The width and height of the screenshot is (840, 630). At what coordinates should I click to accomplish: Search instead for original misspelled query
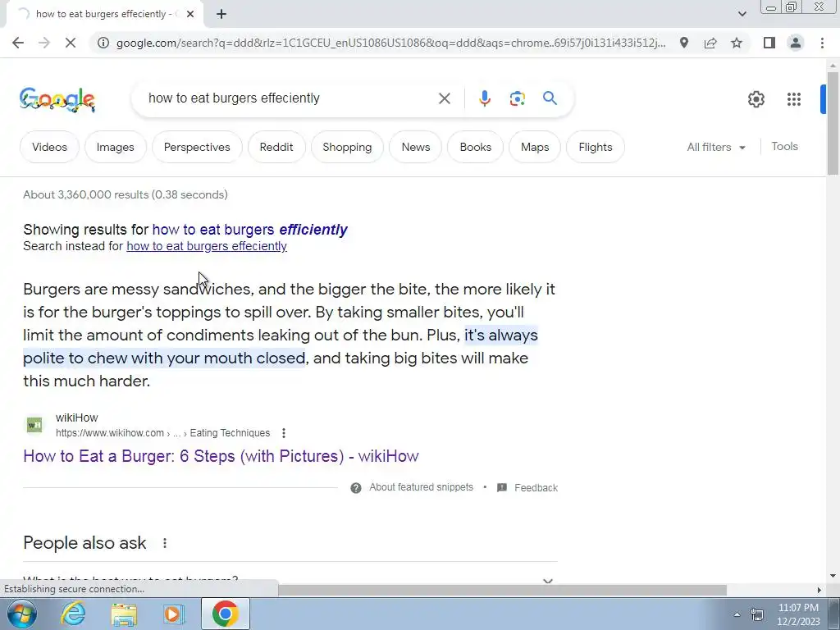pos(207,246)
